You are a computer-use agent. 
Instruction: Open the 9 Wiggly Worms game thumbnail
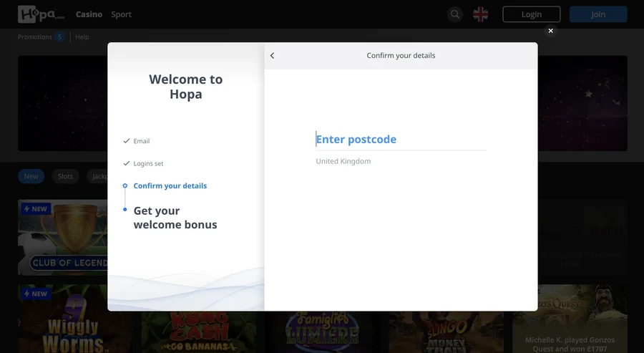[x=62, y=319]
